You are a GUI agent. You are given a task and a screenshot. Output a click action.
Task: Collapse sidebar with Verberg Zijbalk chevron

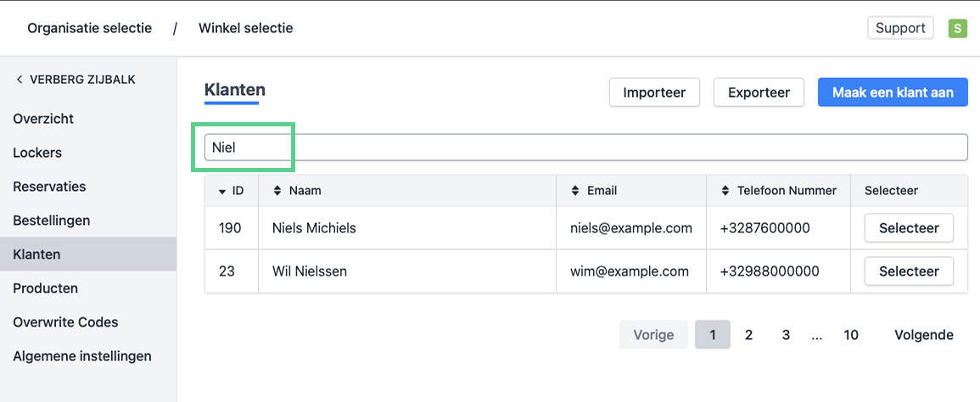pyautogui.click(x=19, y=80)
